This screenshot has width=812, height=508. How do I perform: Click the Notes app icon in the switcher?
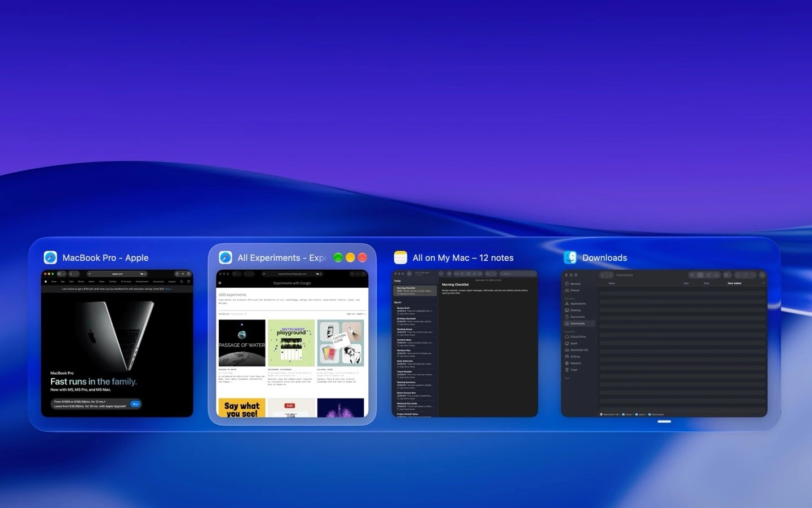400,257
